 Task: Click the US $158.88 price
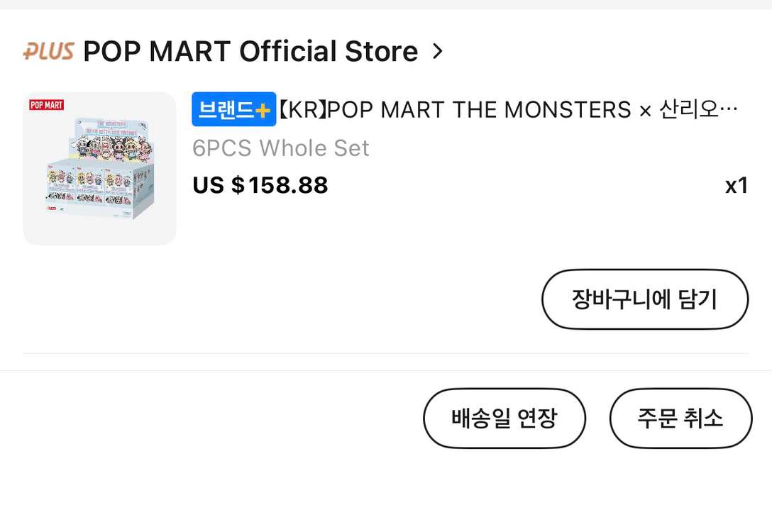(260, 185)
